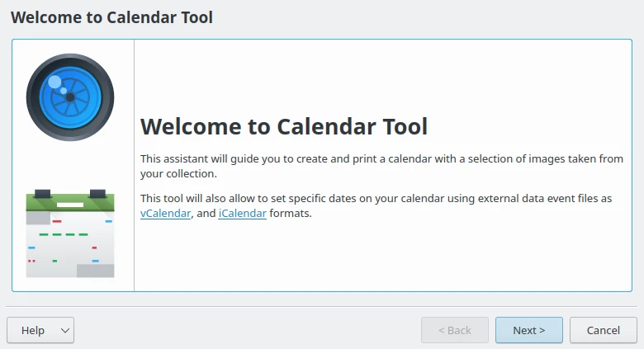644x349 pixels.
Task: Click the long green event bars in calendar icon
Action: (x=64, y=234)
